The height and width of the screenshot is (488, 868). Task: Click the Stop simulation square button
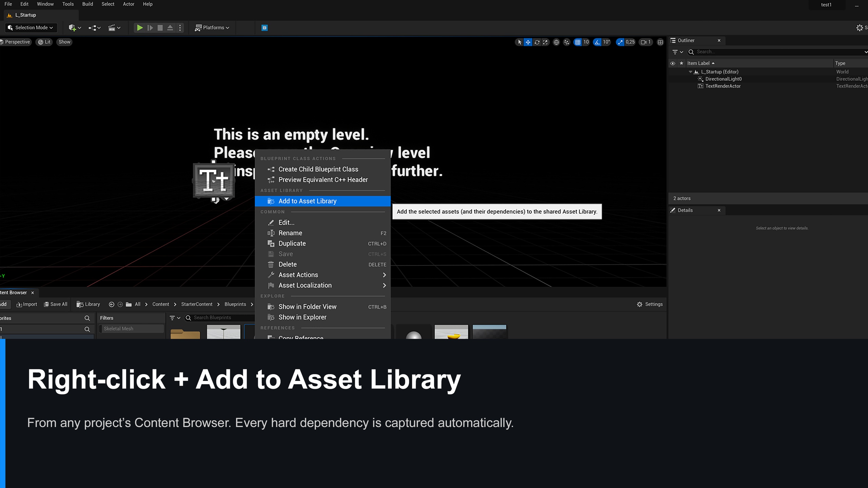(160, 28)
